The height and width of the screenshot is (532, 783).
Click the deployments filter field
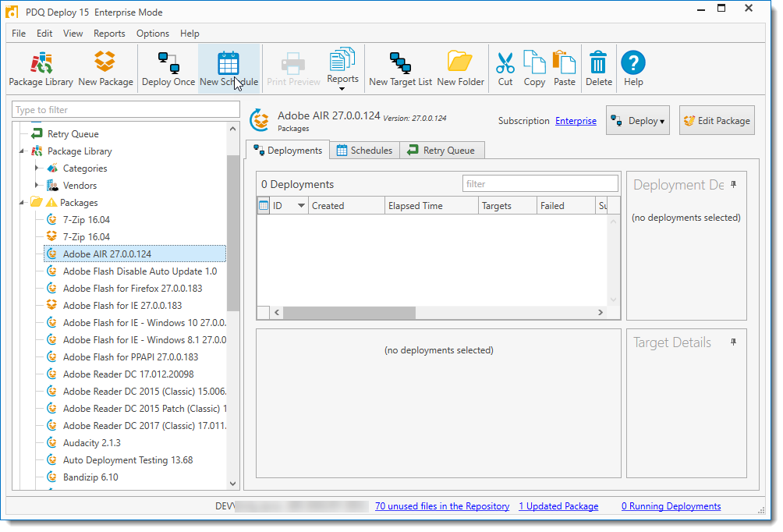(x=540, y=184)
